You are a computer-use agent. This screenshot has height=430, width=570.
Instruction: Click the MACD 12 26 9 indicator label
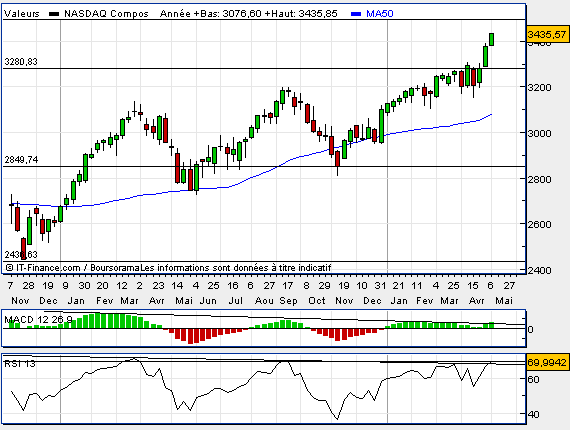pyautogui.click(x=38, y=320)
